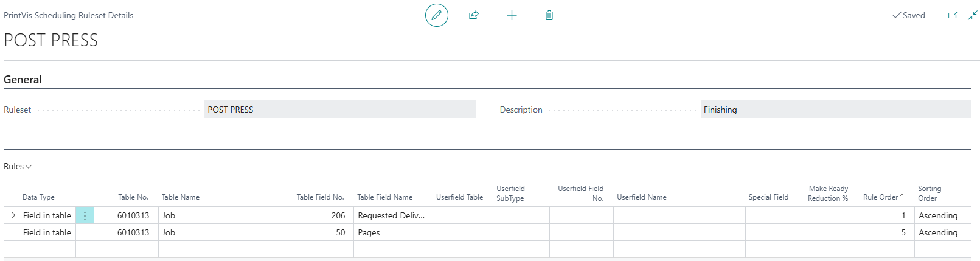Expand the Rules section menu

18,166
